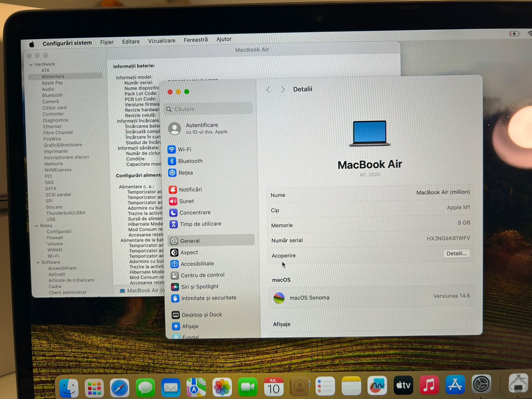Click Detalii... button next to Acoperire
This screenshot has height=399, width=532.
click(456, 254)
